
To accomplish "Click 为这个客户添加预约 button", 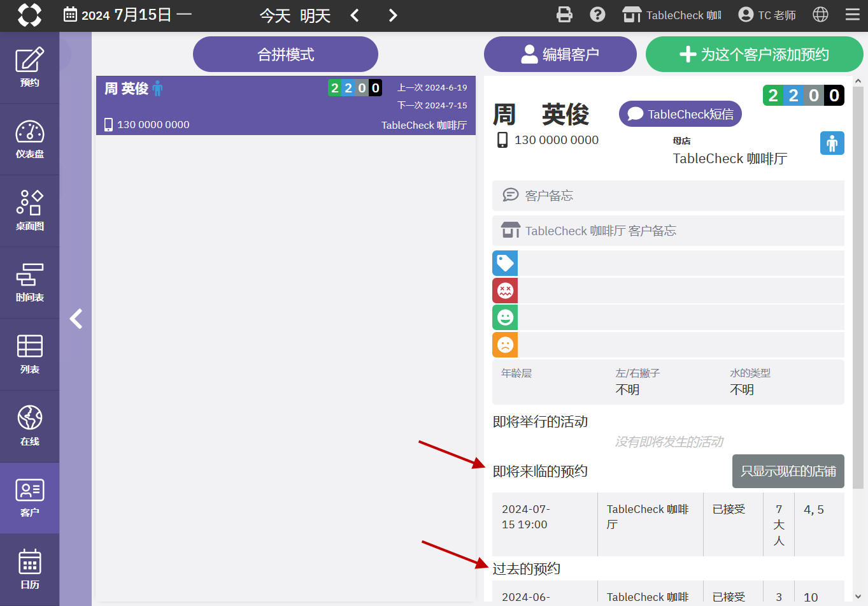I will (755, 54).
